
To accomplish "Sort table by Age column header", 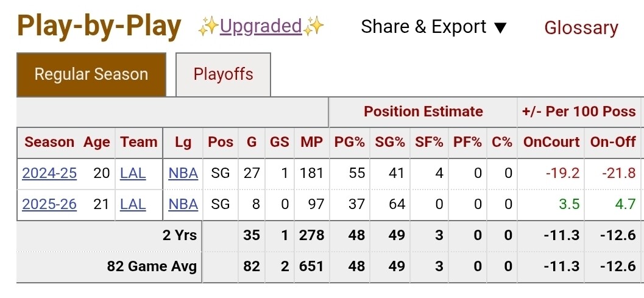I will click(x=97, y=142).
